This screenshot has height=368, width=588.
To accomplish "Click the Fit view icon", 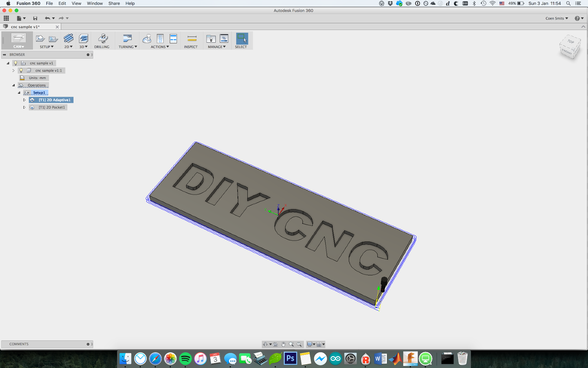I will [299, 344].
